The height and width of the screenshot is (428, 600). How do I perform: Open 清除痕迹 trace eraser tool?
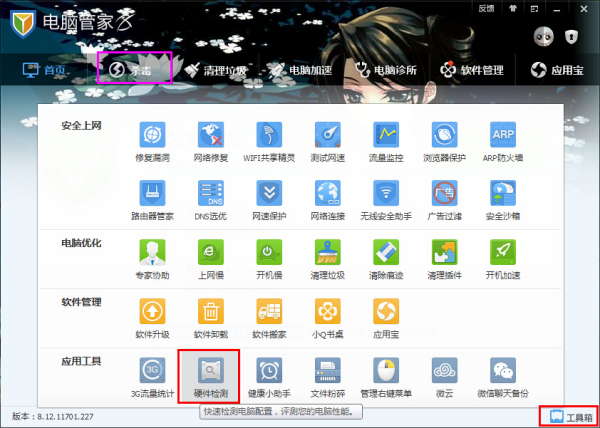[386, 259]
